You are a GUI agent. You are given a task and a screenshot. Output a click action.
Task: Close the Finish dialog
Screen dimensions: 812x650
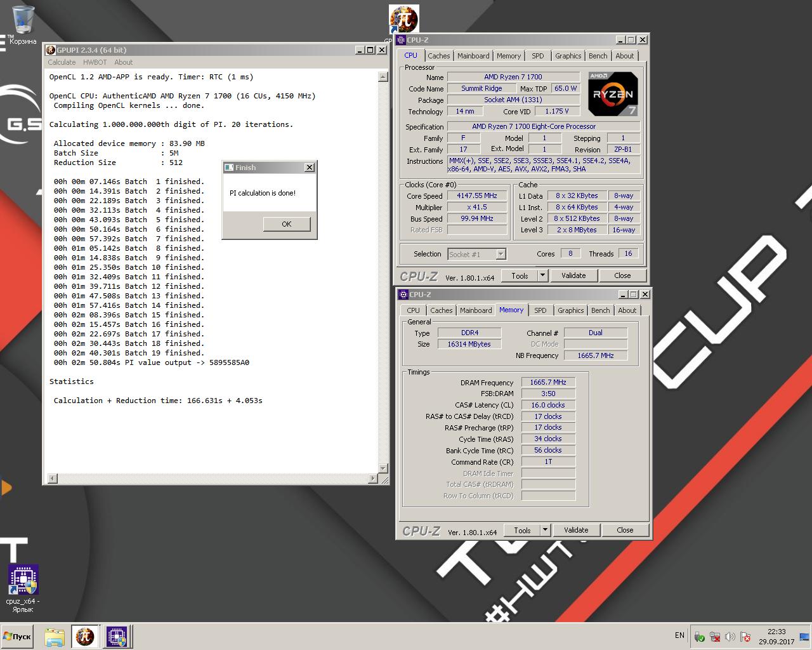tap(309, 168)
